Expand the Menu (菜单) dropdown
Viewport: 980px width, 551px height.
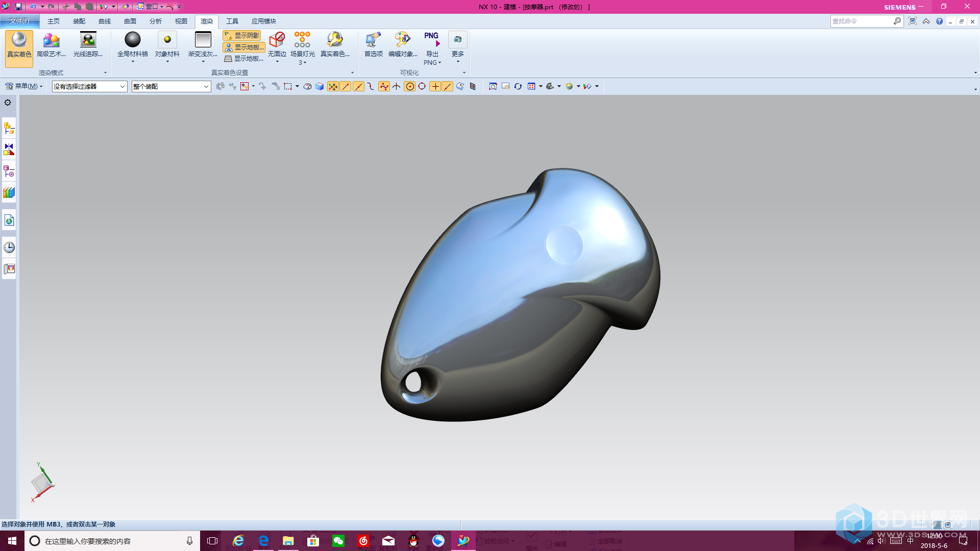24,86
